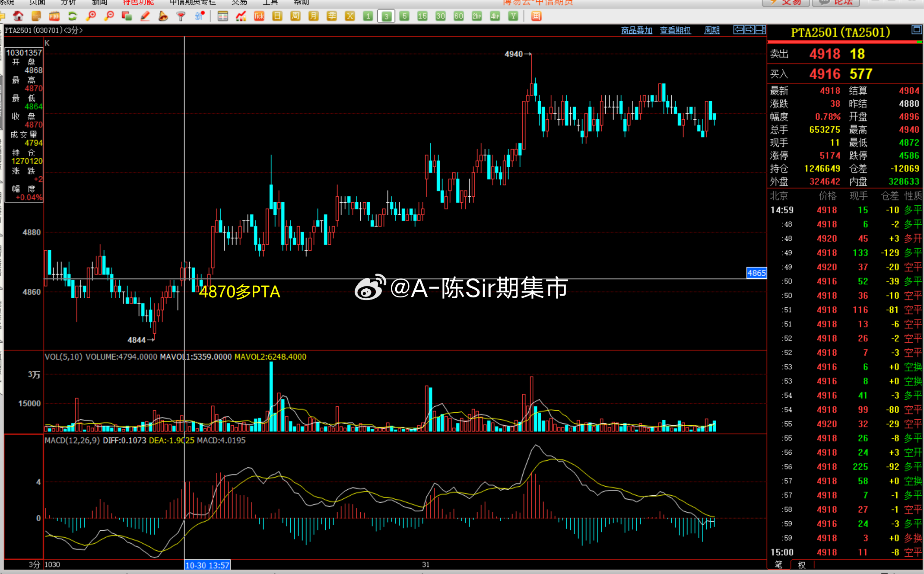Image resolution: width=924 pixels, height=574 pixels.
Task: Open the 中信期货专栏 menu
Action: [193, 3]
